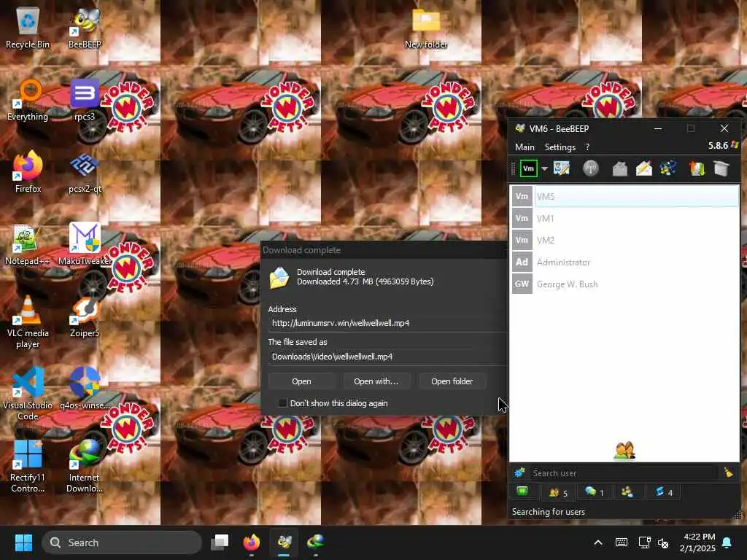Image resolution: width=747 pixels, height=560 pixels.
Task: Open the New folder on the desktop
Action: click(426, 28)
